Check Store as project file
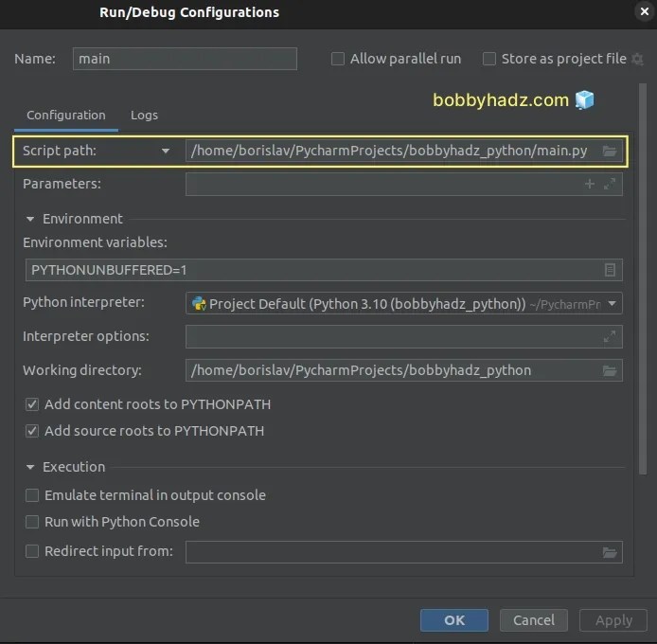The width and height of the screenshot is (657, 644). coord(489,59)
